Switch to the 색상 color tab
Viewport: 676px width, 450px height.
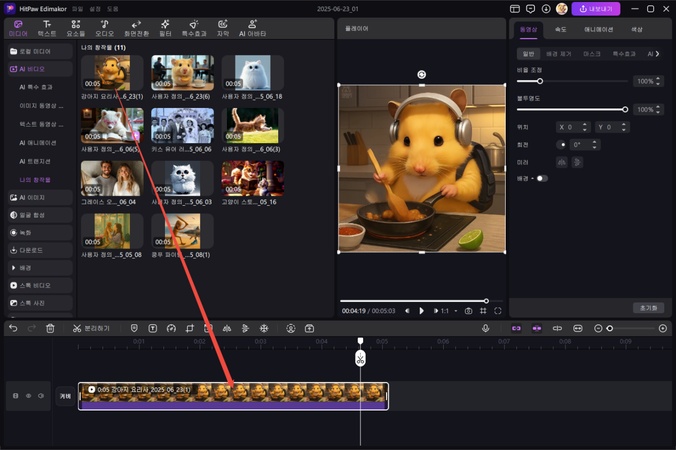click(637, 29)
